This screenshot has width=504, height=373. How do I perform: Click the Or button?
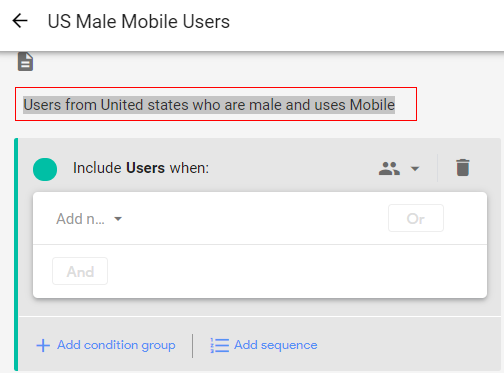[x=416, y=218]
